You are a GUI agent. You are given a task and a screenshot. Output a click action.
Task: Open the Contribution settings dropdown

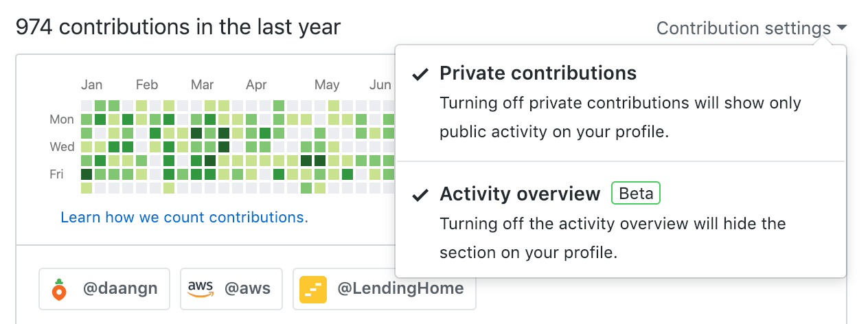[743, 28]
